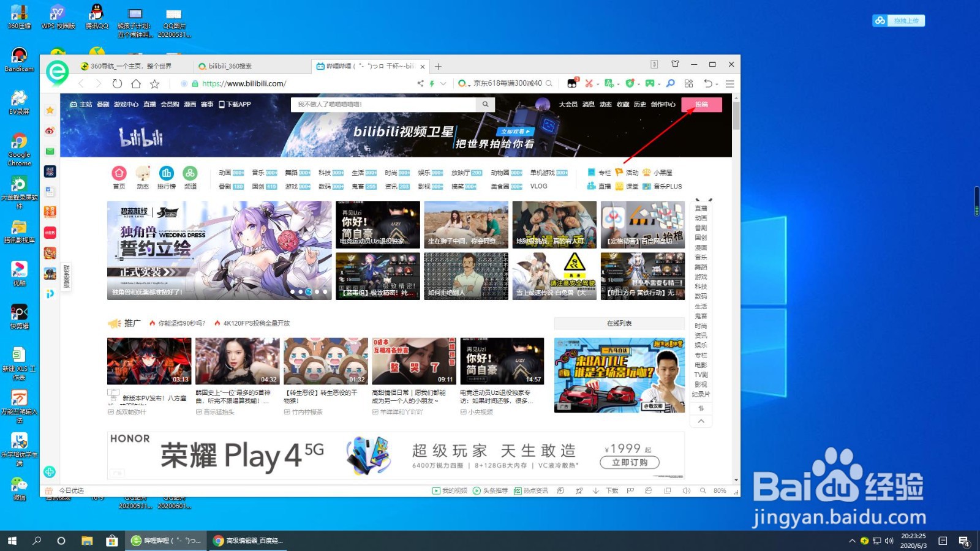Open taskbar File Explorer icon
The width and height of the screenshot is (980, 551).
pos(87,541)
